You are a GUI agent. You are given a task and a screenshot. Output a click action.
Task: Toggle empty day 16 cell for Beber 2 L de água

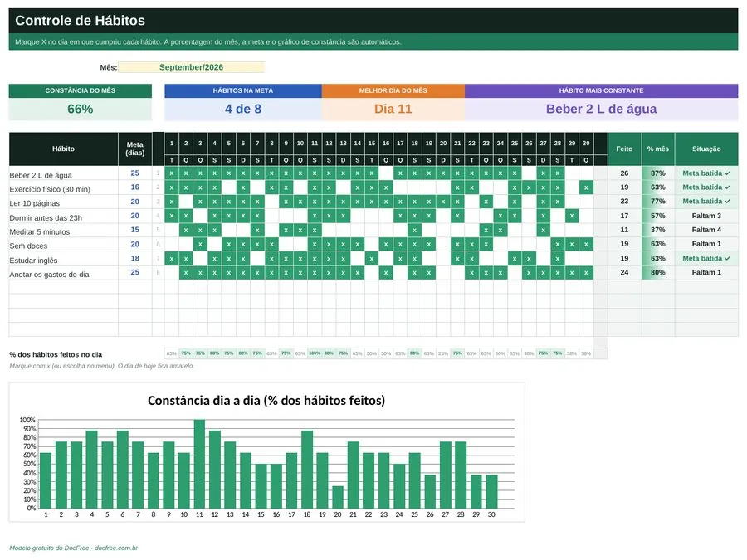[386, 173]
